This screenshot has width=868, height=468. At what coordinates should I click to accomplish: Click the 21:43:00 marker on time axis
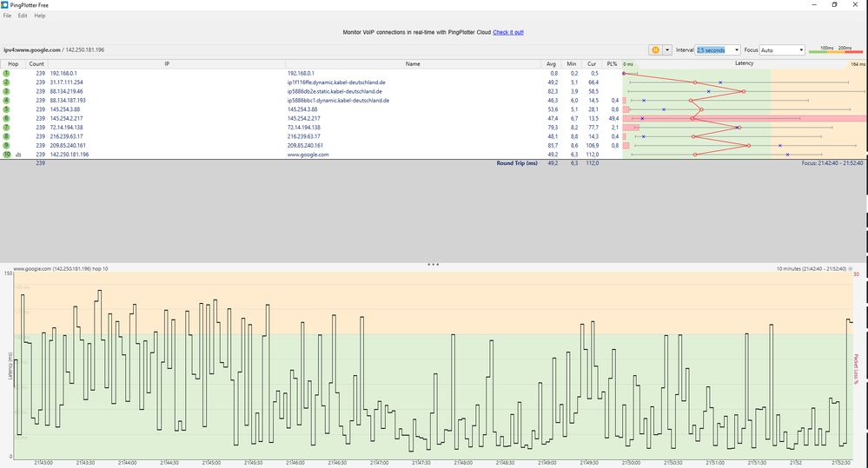43,463
